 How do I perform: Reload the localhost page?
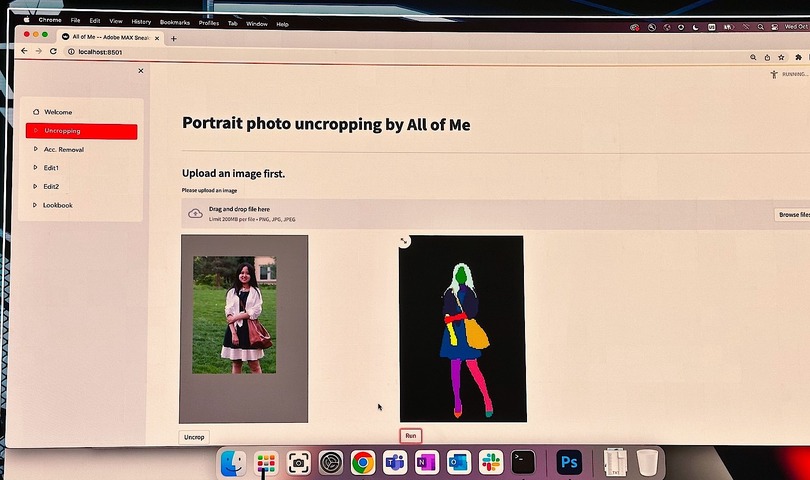point(53,51)
